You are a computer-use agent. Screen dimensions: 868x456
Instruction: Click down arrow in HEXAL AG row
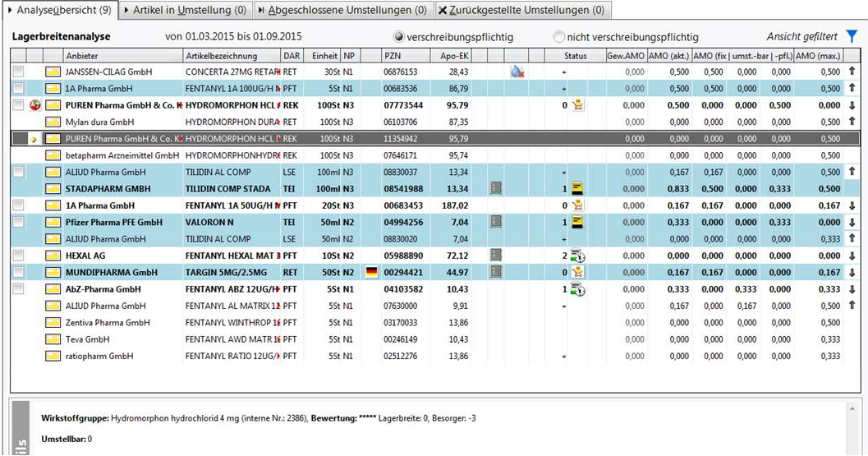852,256
